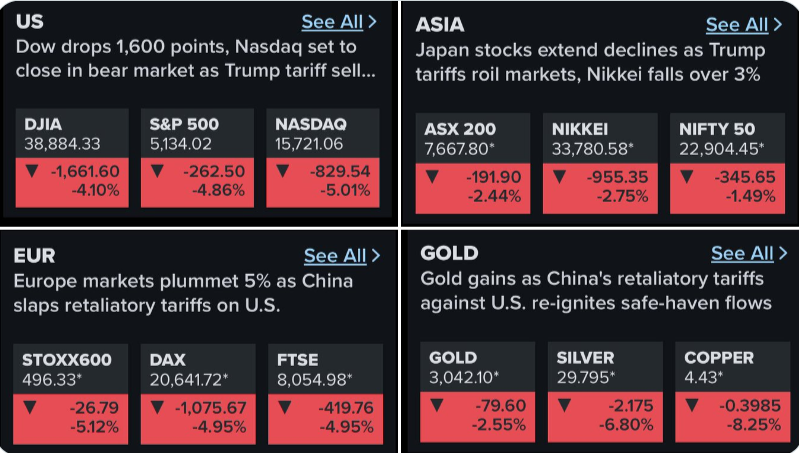
Task: Click the down arrow icon on DAX
Action: tap(159, 406)
